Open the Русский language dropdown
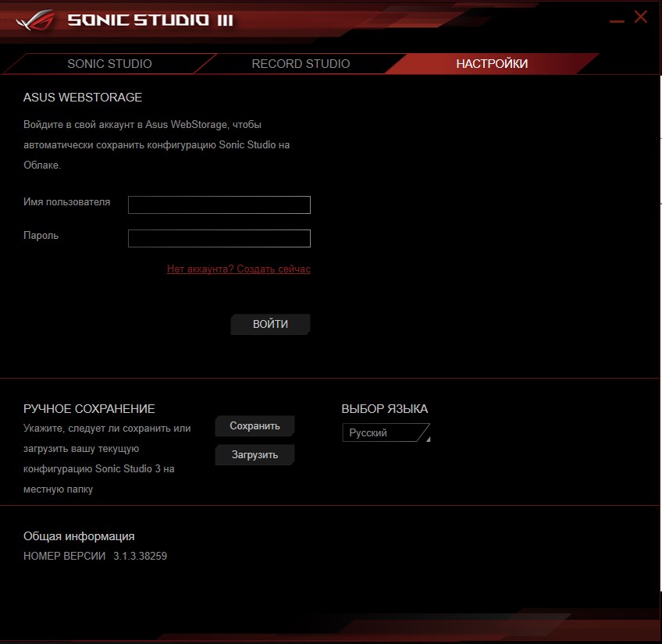 (386, 433)
